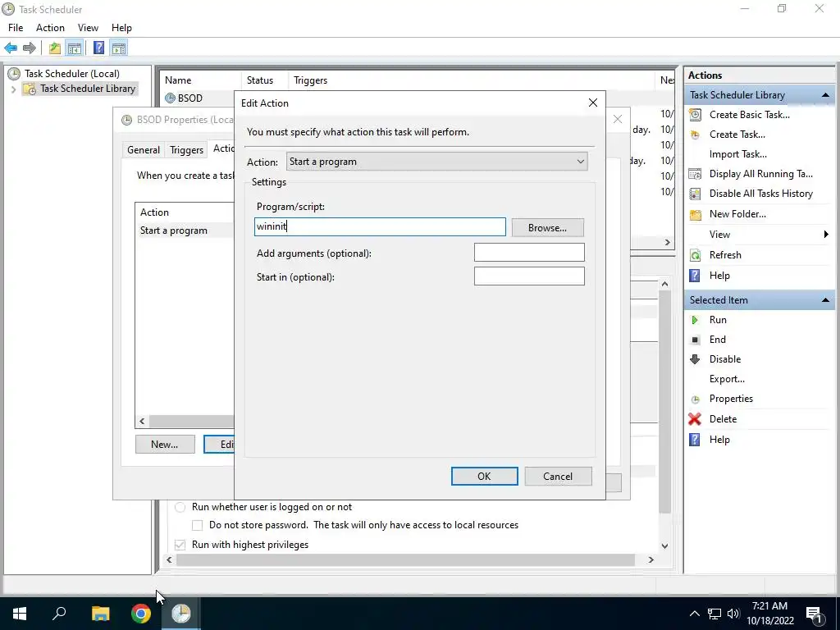Click Create Task icon in Actions pane

click(x=695, y=135)
